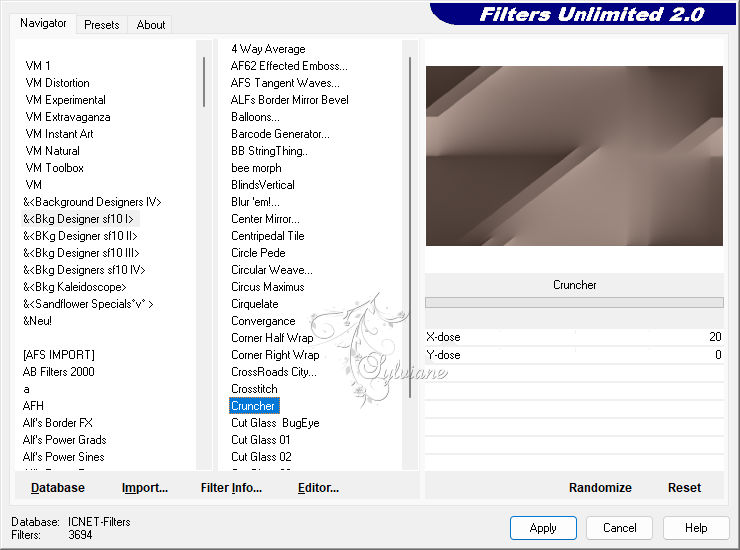Screen dimensions: 740x550
Task: Select category &<Bkg Designer sf10 III>
Action: coord(82,253)
